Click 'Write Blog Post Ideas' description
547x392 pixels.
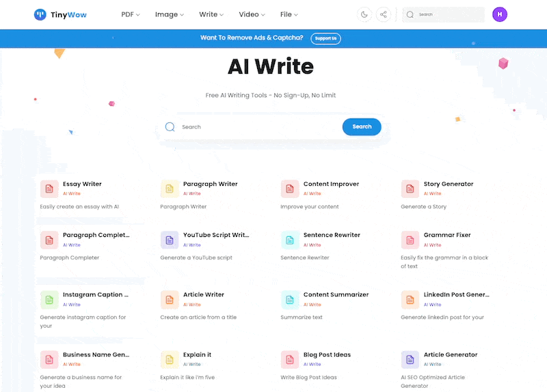coord(308,378)
